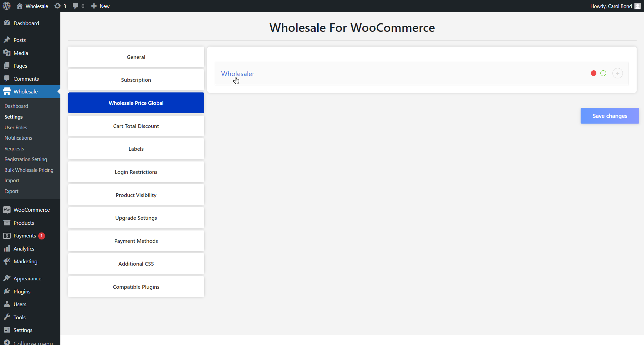Open the Wholesale site home icon
The height and width of the screenshot is (345, 644).
(x=20, y=6)
